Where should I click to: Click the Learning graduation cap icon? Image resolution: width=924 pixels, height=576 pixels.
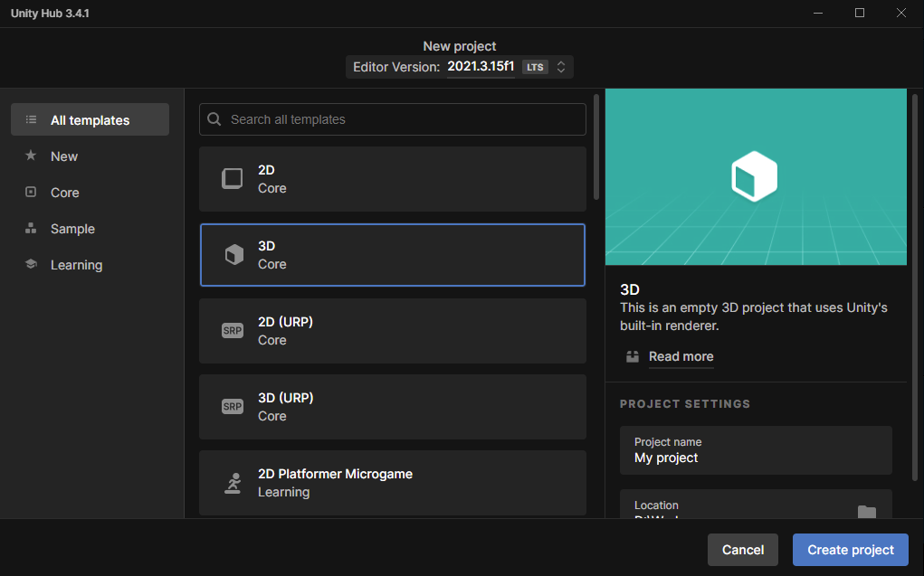(x=31, y=264)
